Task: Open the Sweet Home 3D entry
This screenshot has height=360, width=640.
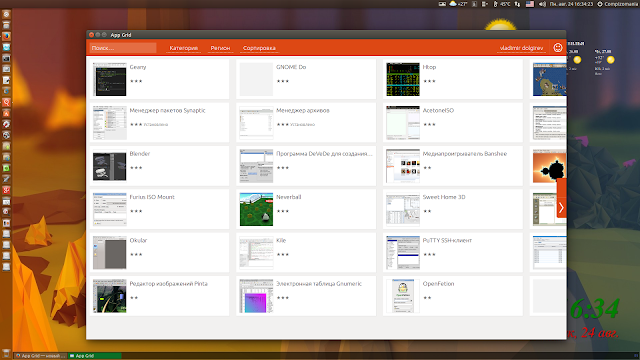Action: (x=453, y=209)
